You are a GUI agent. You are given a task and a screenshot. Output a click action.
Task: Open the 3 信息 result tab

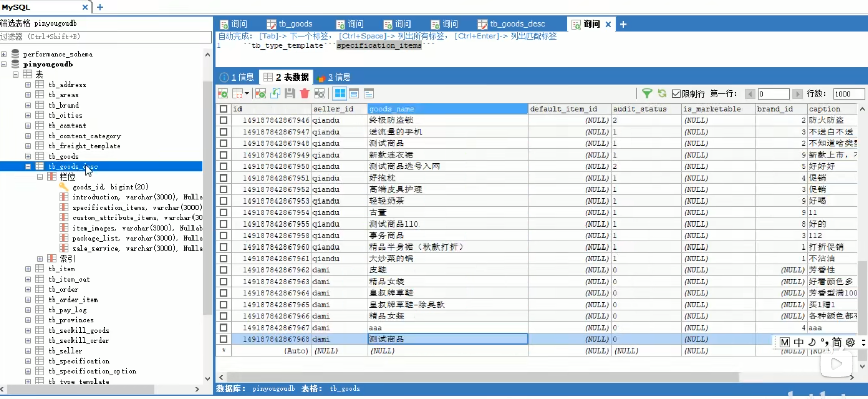(334, 77)
